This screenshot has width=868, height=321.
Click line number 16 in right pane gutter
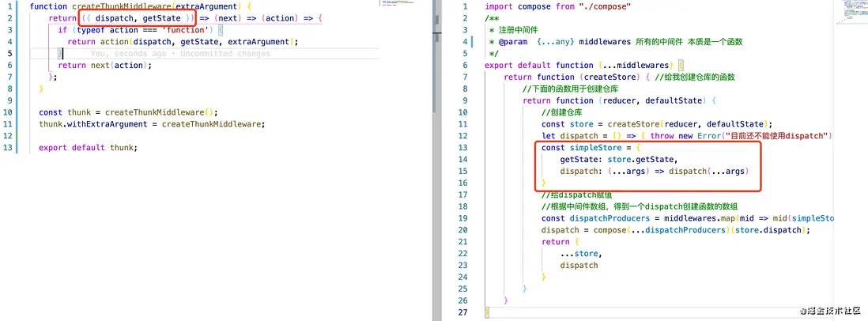pos(462,183)
